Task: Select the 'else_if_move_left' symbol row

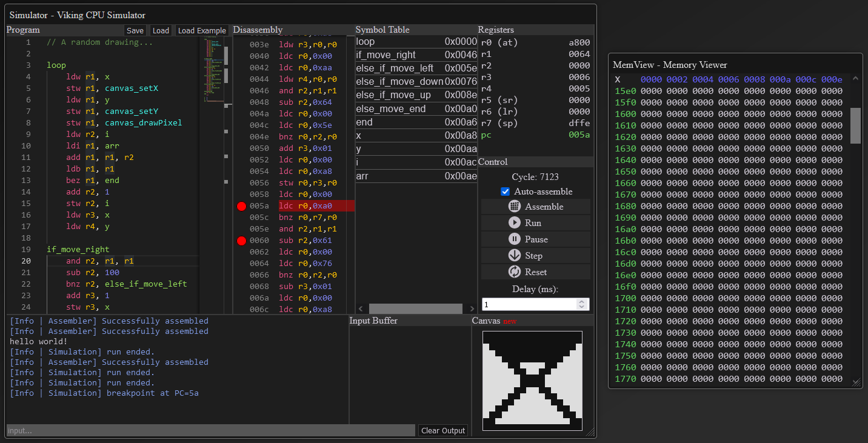Action: pyautogui.click(x=416, y=68)
